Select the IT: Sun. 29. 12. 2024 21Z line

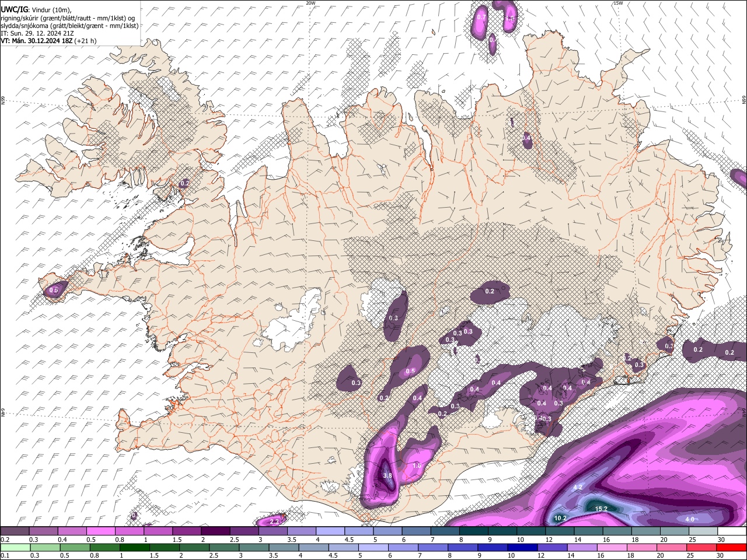[x=37, y=33]
